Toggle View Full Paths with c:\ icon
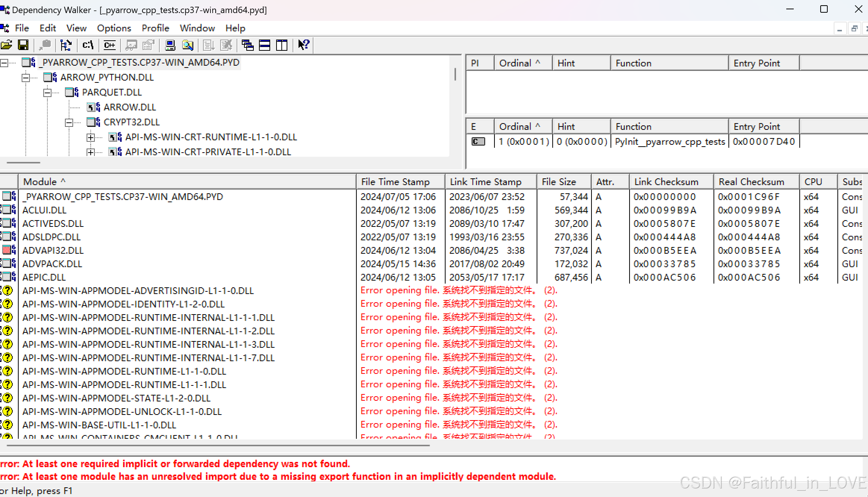Screen dimensions: 868x497 coord(88,45)
